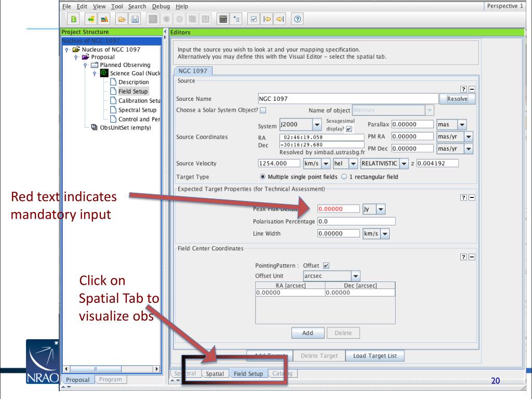
Task: Open the PM Dec mas/yr unit dropdown
Action: click(469, 149)
